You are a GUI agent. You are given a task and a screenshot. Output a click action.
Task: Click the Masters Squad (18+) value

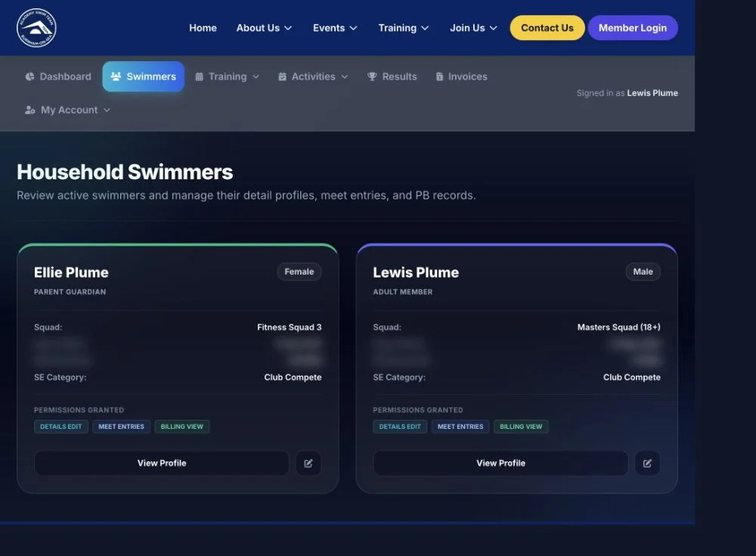(x=618, y=328)
